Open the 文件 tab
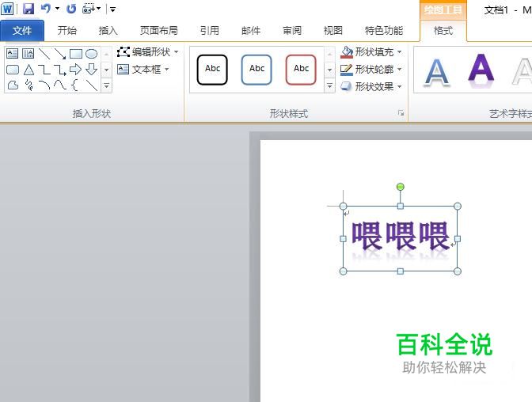The height and width of the screenshot is (402, 532). pyautogui.click(x=22, y=31)
